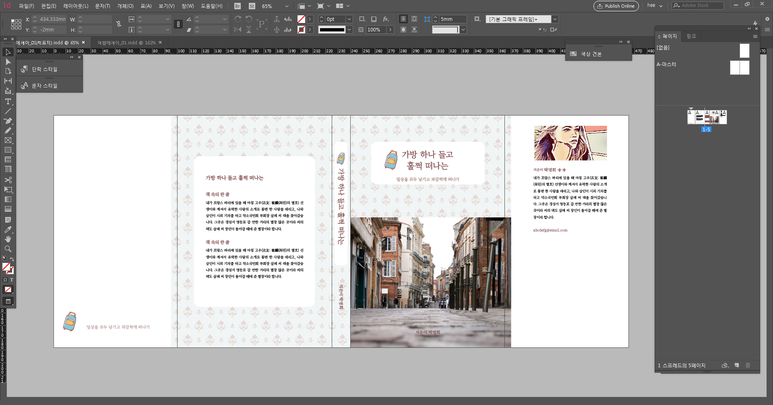Open the zoom level 65% dropdown
Screen dimensions: 773x405
(285, 6)
